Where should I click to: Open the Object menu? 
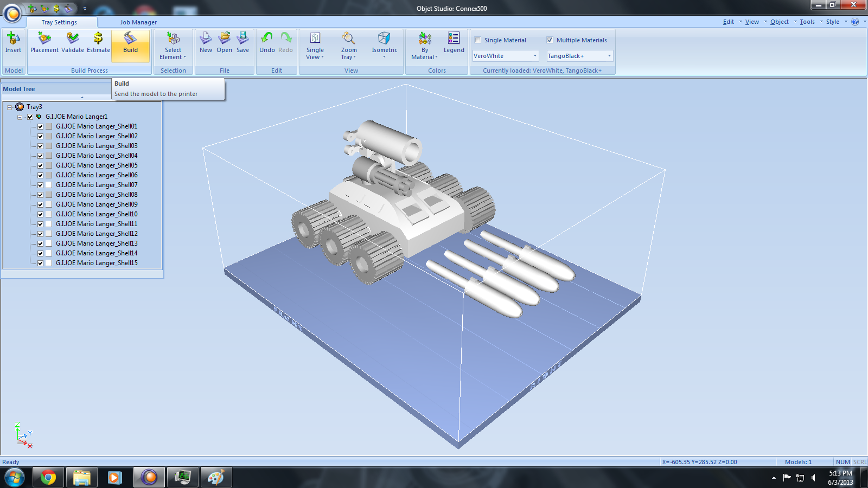(x=780, y=22)
